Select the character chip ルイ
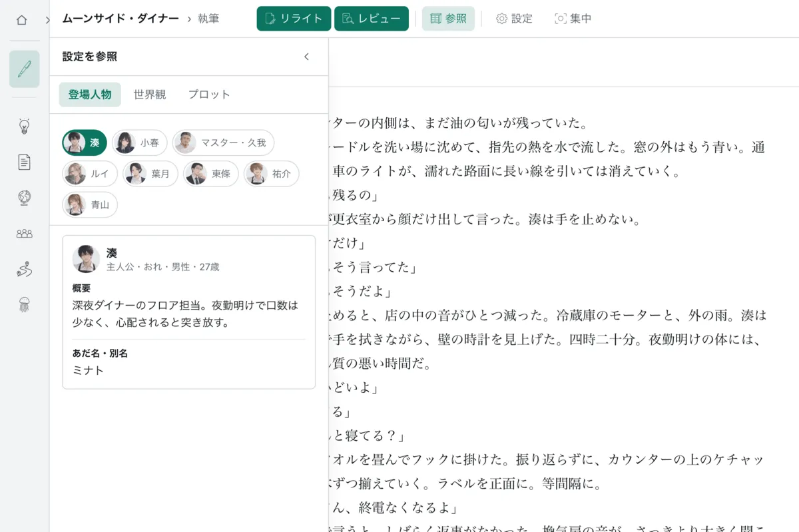 pyautogui.click(x=90, y=174)
